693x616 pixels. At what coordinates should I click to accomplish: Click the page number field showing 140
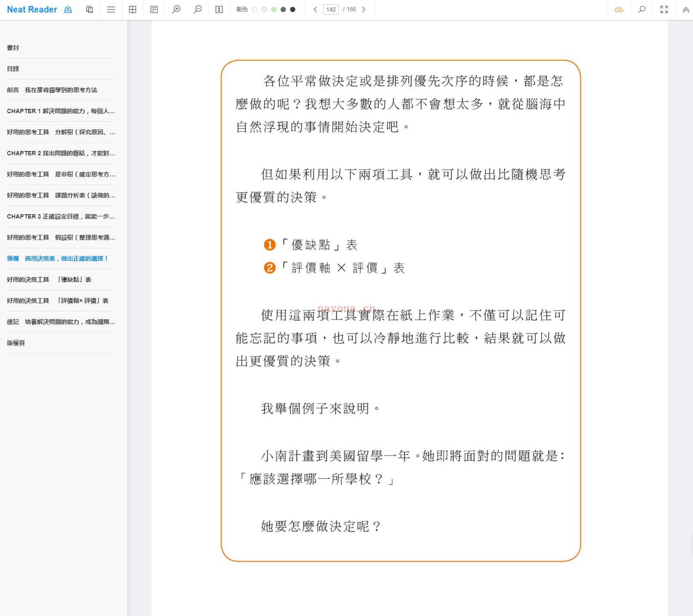(x=331, y=9)
